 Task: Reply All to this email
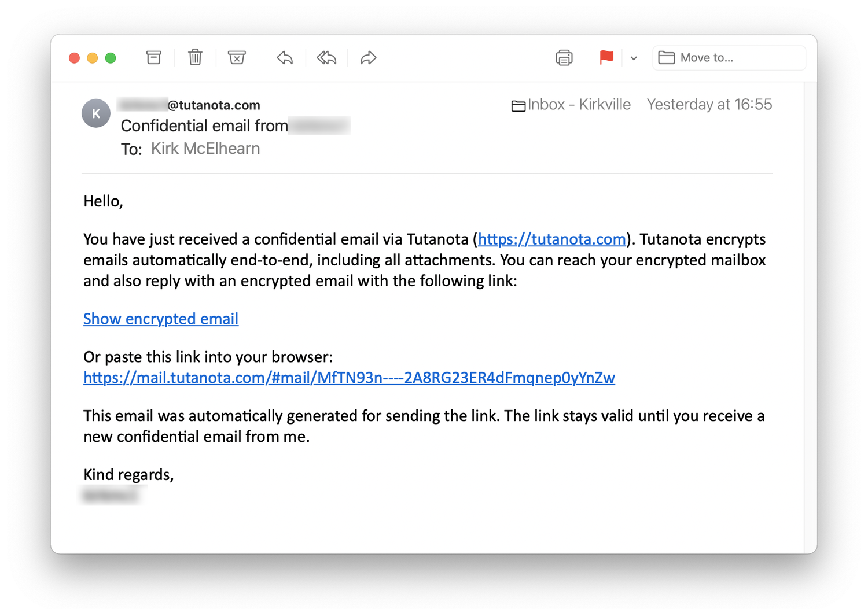coord(326,57)
